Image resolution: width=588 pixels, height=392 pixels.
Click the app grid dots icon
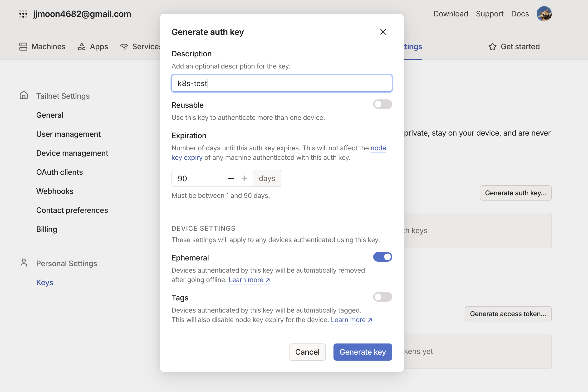tap(23, 14)
